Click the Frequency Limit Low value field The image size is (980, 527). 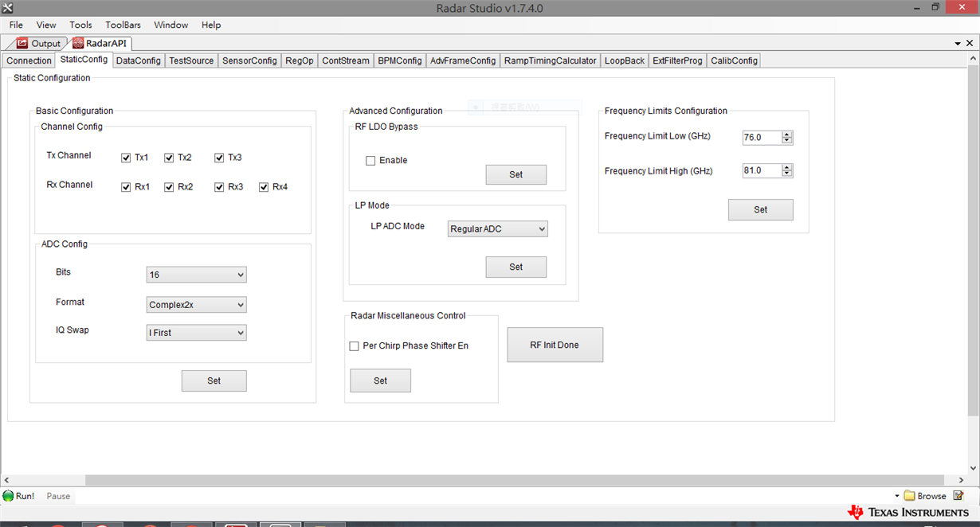point(762,138)
